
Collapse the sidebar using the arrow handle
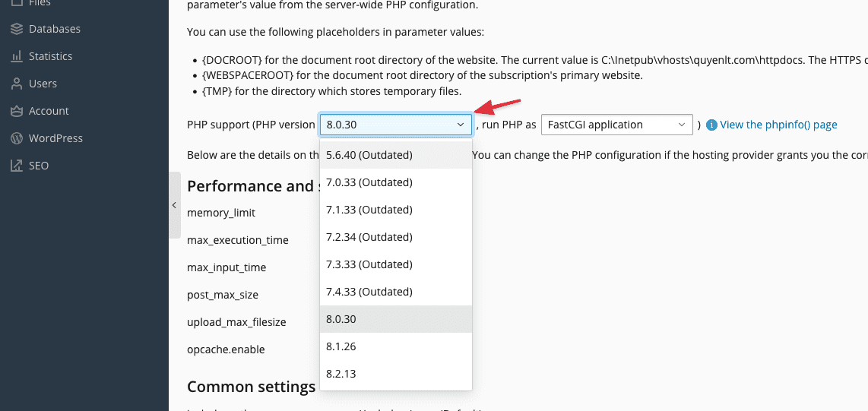pyautogui.click(x=174, y=205)
